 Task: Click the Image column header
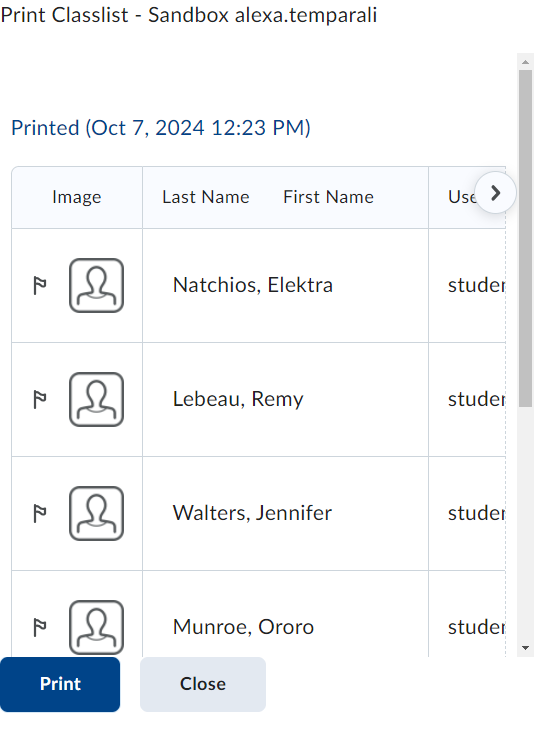click(x=77, y=197)
